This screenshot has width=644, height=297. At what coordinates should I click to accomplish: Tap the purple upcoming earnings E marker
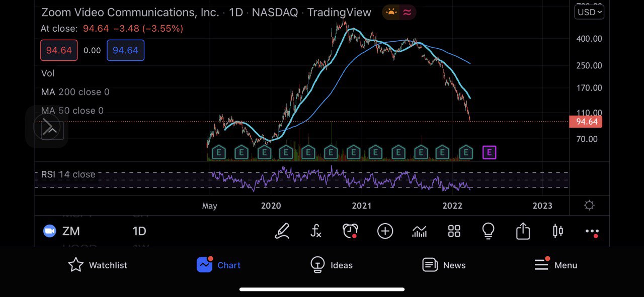point(490,152)
